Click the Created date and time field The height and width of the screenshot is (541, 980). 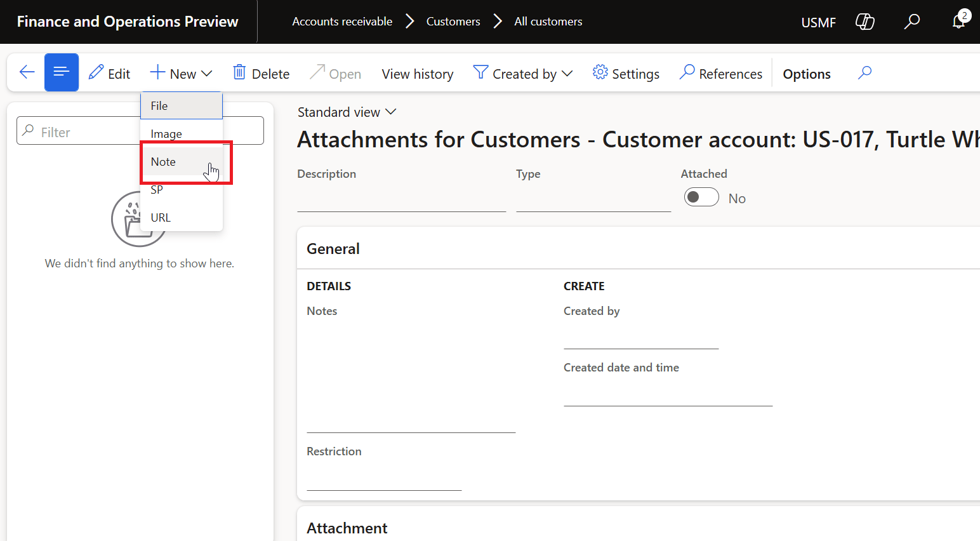pyautogui.click(x=668, y=393)
